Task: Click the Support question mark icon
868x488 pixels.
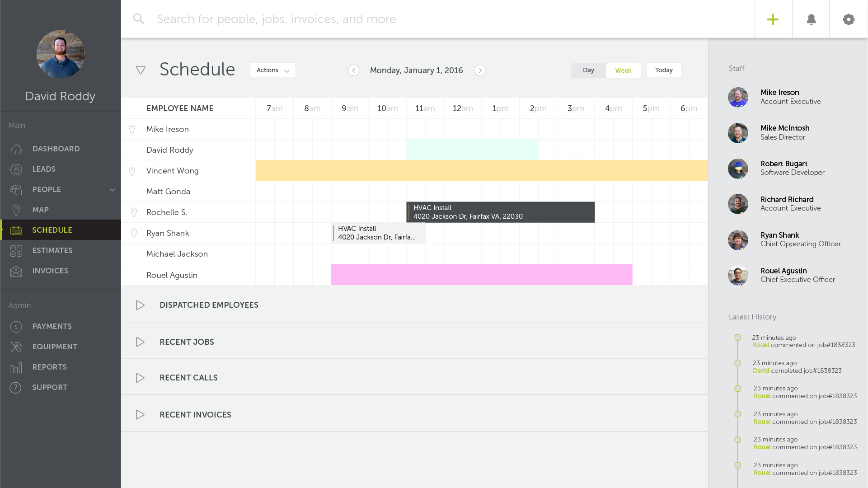Action: click(15, 388)
